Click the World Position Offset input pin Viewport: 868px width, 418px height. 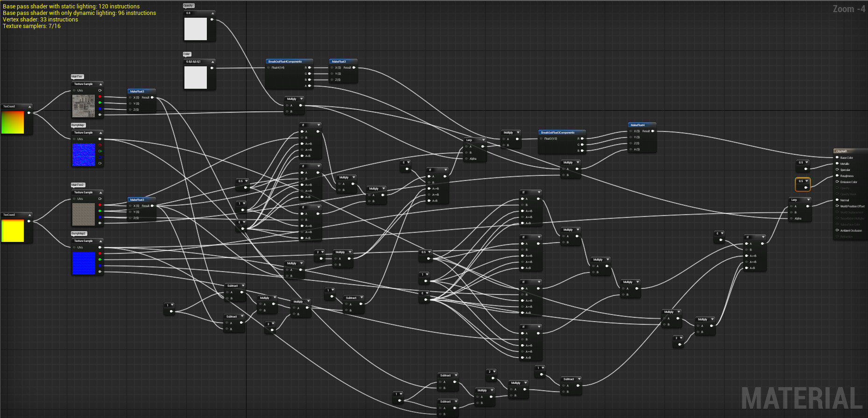click(837, 206)
